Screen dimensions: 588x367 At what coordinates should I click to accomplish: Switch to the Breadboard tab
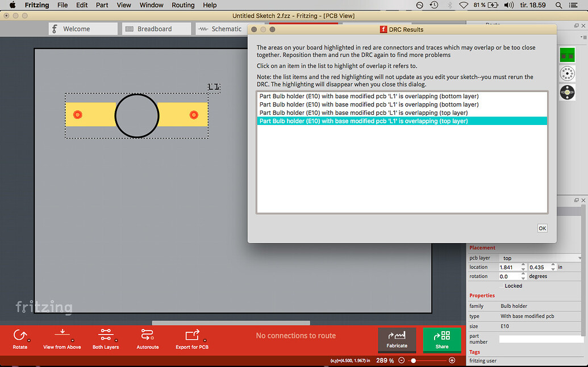coord(156,29)
